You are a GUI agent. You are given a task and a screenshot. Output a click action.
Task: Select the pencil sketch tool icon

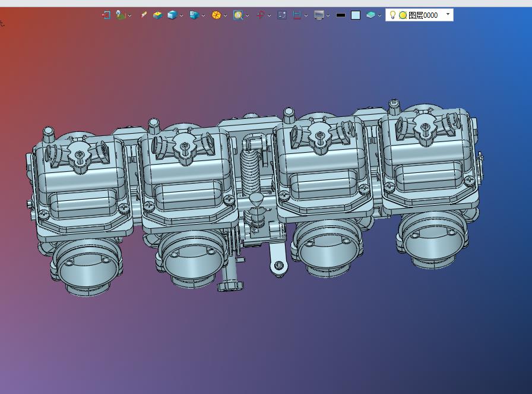[144, 15]
